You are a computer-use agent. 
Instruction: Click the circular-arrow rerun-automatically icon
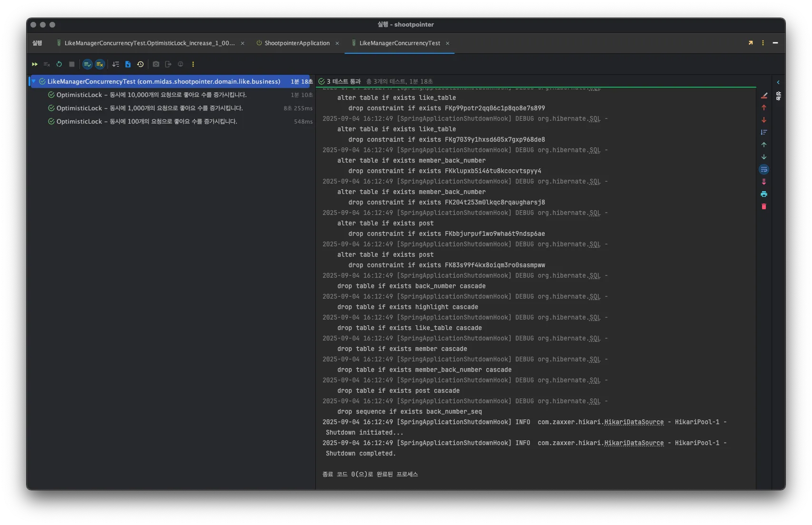(59, 64)
